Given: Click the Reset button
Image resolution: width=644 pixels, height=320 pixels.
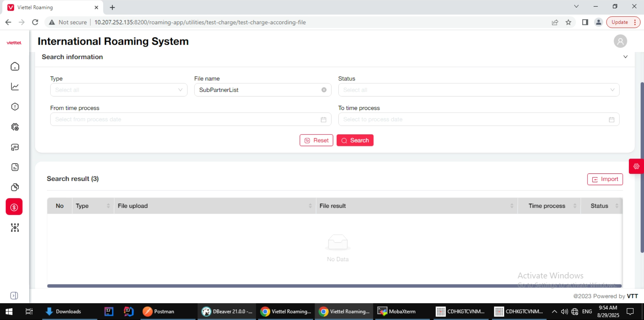Looking at the screenshot, I should pyautogui.click(x=316, y=141).
